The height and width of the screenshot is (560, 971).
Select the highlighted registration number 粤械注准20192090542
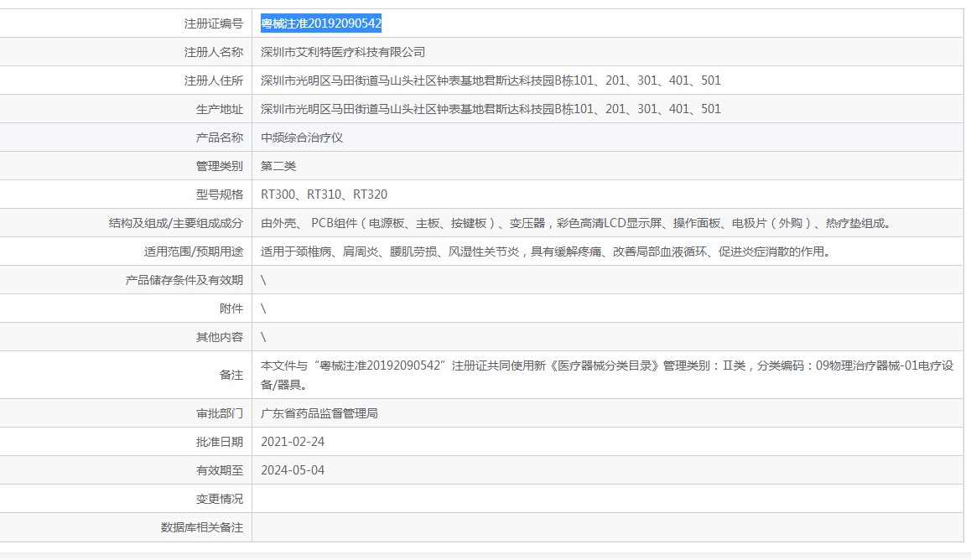tap(321, 23)
